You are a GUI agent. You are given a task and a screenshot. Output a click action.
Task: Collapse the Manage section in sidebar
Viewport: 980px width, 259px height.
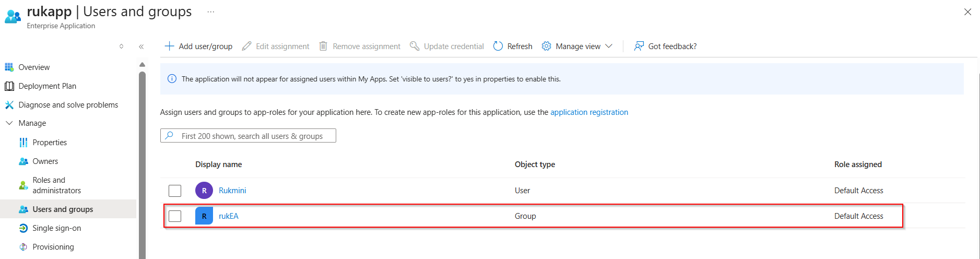(x=9, y=123)
